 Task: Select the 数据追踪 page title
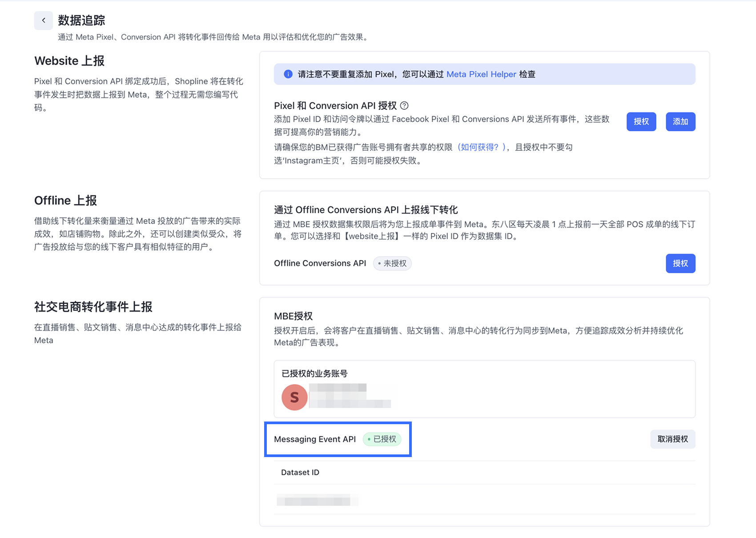(81, 20)
